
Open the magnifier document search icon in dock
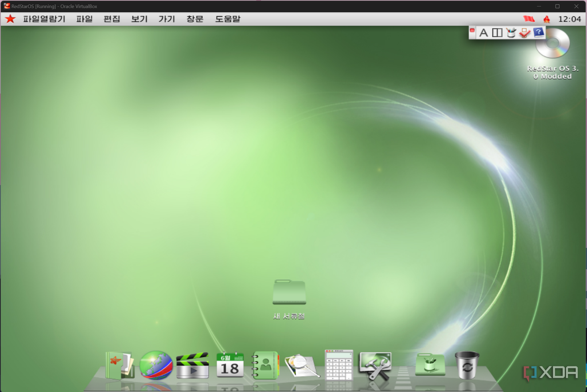[x=302, y=366]
